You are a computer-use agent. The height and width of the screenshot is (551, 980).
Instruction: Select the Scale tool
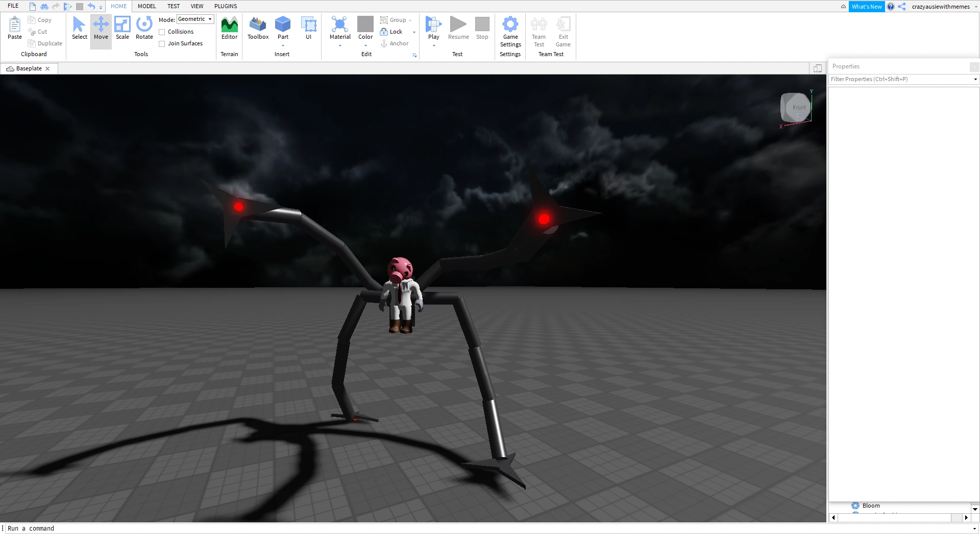122,28
